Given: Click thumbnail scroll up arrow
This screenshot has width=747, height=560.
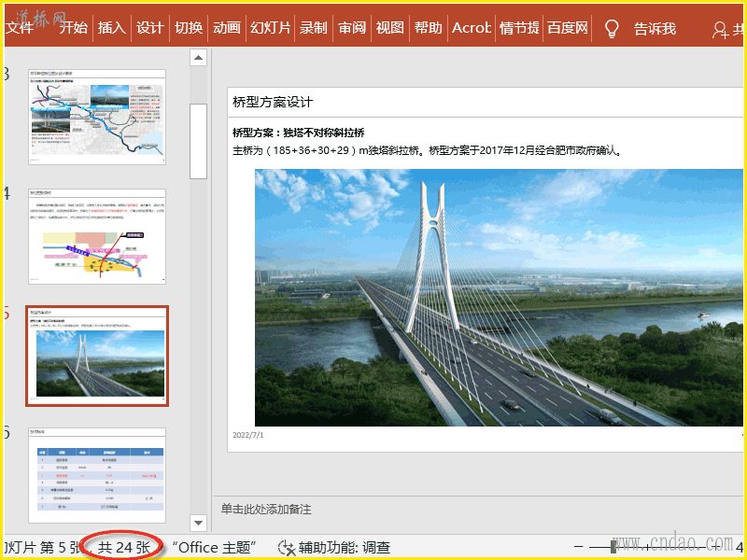Looking at the screenshot, I should click(199, 58).
